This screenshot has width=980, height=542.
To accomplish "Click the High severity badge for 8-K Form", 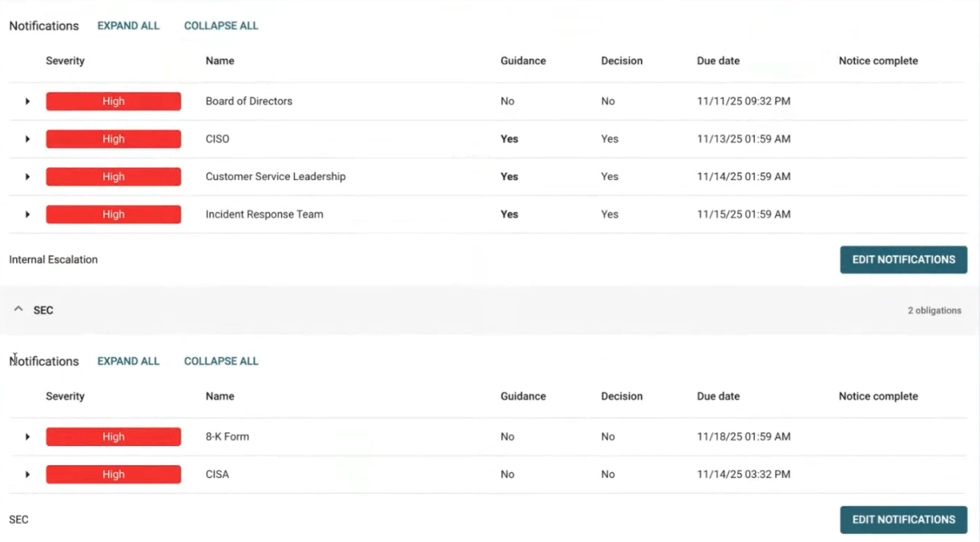I will pos(113,437).
